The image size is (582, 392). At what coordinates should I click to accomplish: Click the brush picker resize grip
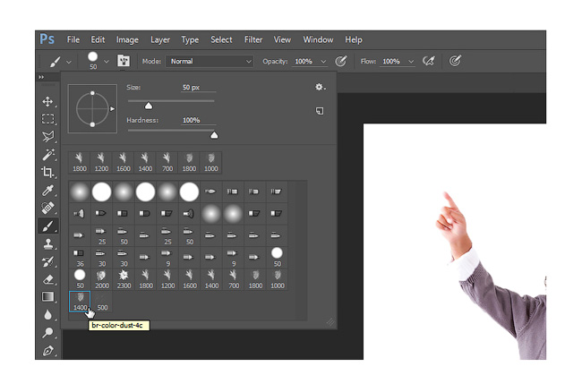pyautogui.click(x=330, y=322)
